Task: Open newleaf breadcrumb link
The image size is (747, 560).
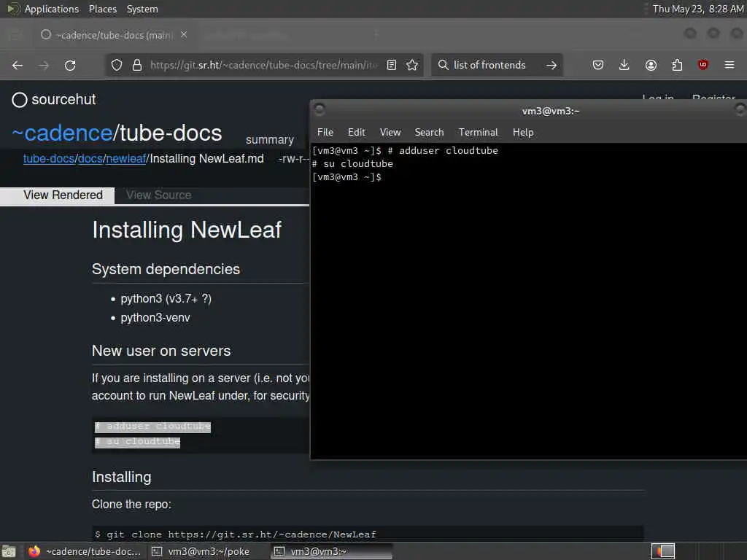Action: coord(125,158)
